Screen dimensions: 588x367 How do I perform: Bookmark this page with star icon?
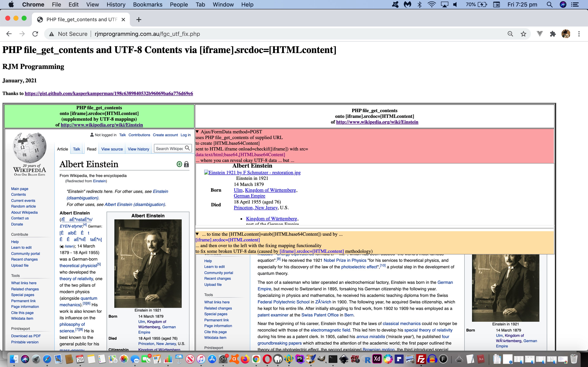(523, 34)
